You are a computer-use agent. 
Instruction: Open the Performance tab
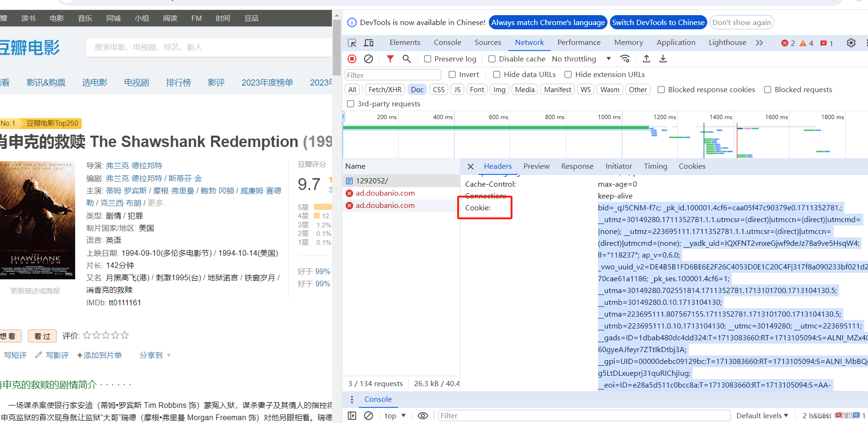click(579, 42)
